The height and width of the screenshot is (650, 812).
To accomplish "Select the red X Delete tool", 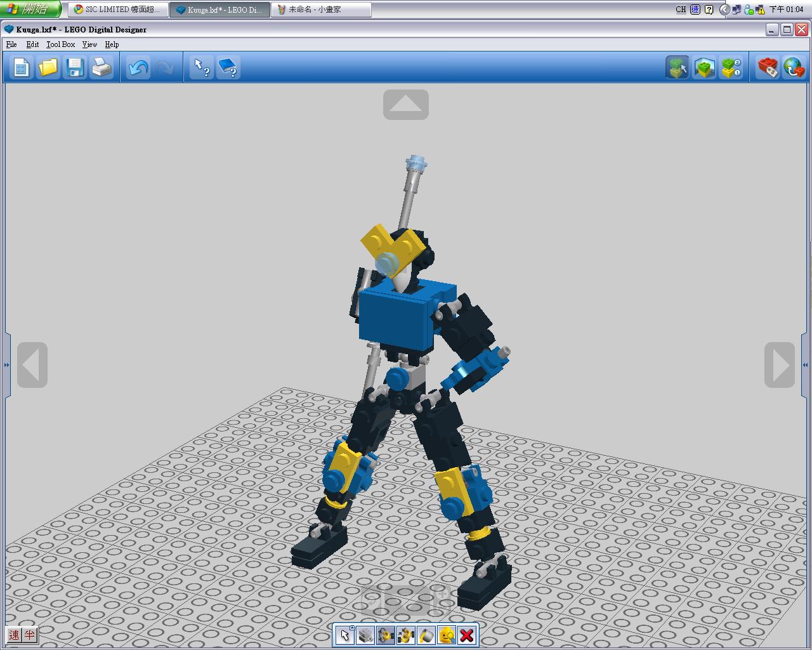I will tap(467, 635).
